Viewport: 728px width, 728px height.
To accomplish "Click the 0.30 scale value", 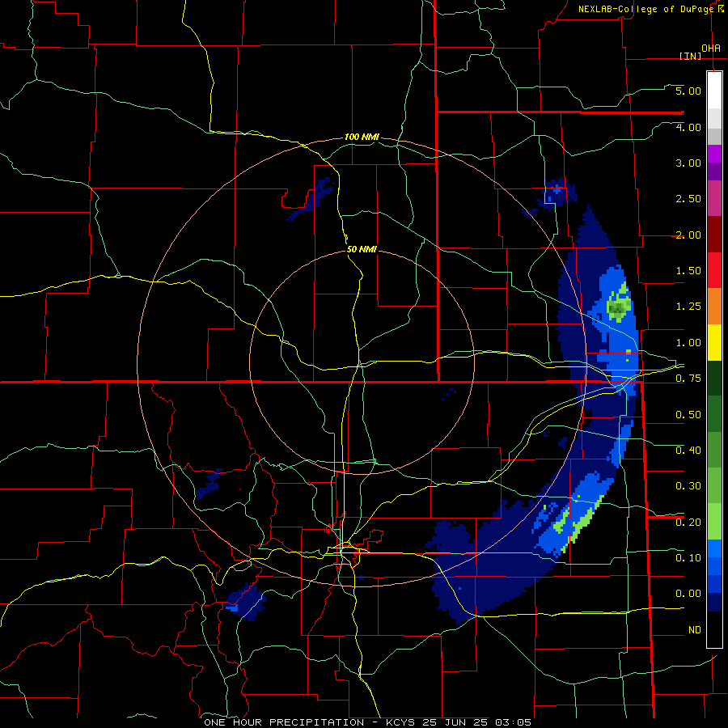I will click(688, 486).
